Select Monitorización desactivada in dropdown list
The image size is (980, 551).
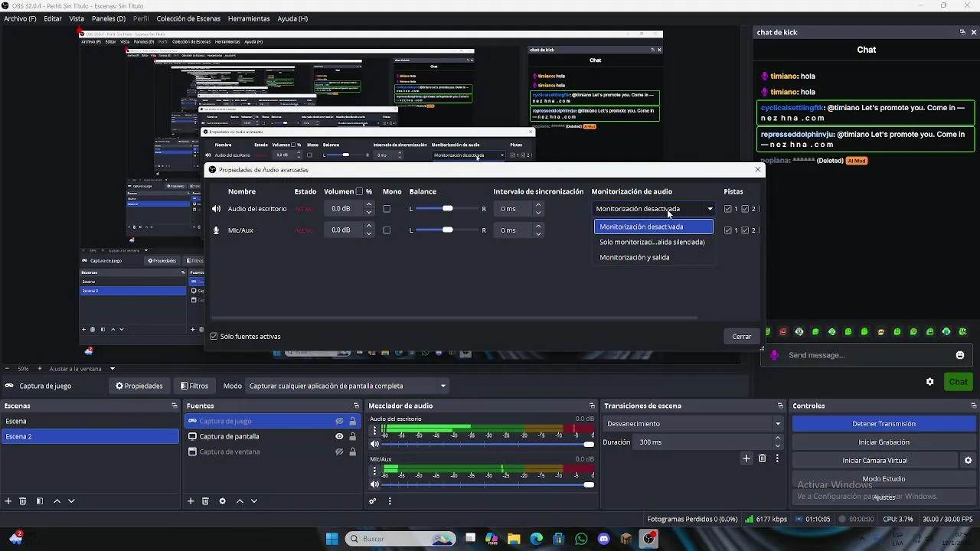[654, 227]
